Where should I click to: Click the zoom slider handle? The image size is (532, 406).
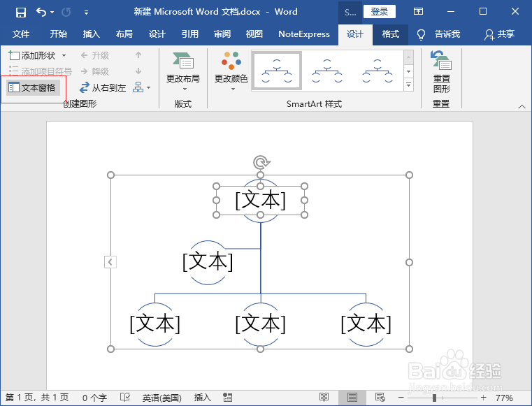tap(434, 398)
